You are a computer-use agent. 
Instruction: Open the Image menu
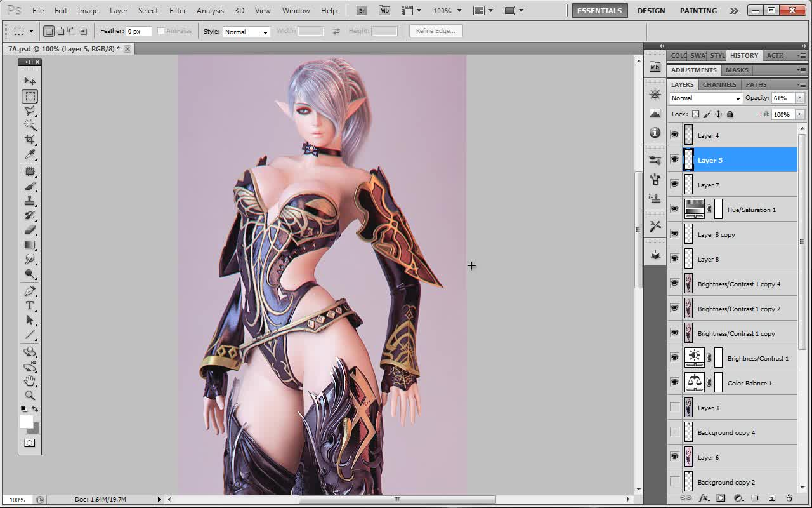[x=88, y=11]
